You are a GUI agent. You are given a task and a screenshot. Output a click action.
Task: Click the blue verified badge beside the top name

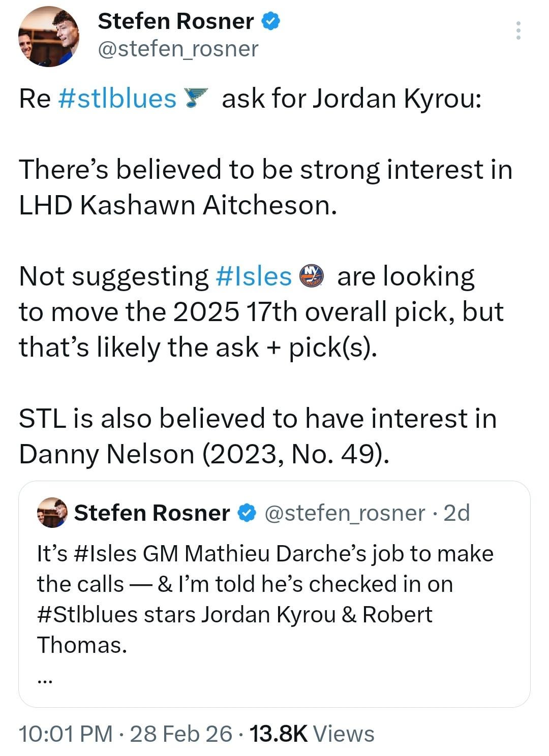tap(270, 21)
